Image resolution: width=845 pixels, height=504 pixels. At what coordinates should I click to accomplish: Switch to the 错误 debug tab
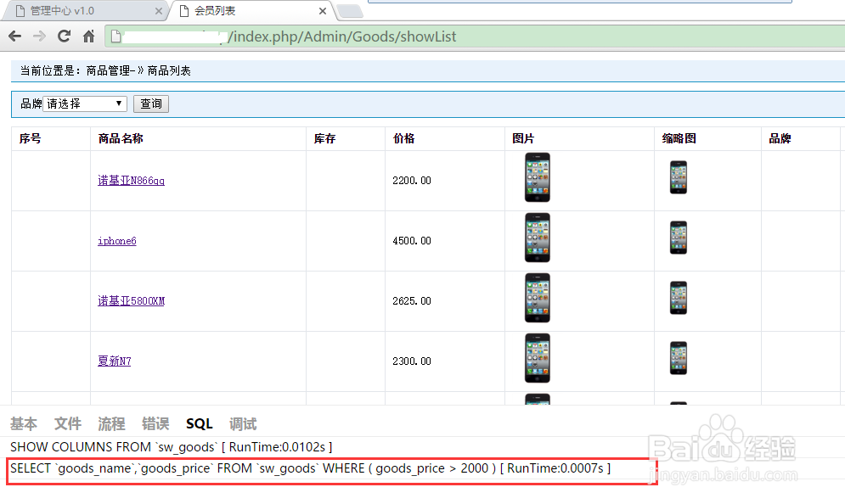(x=155, y=424)
